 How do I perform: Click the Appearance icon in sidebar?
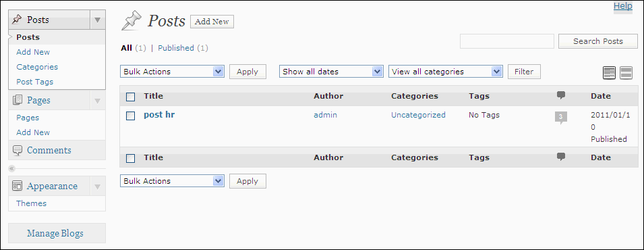[18, 186]
